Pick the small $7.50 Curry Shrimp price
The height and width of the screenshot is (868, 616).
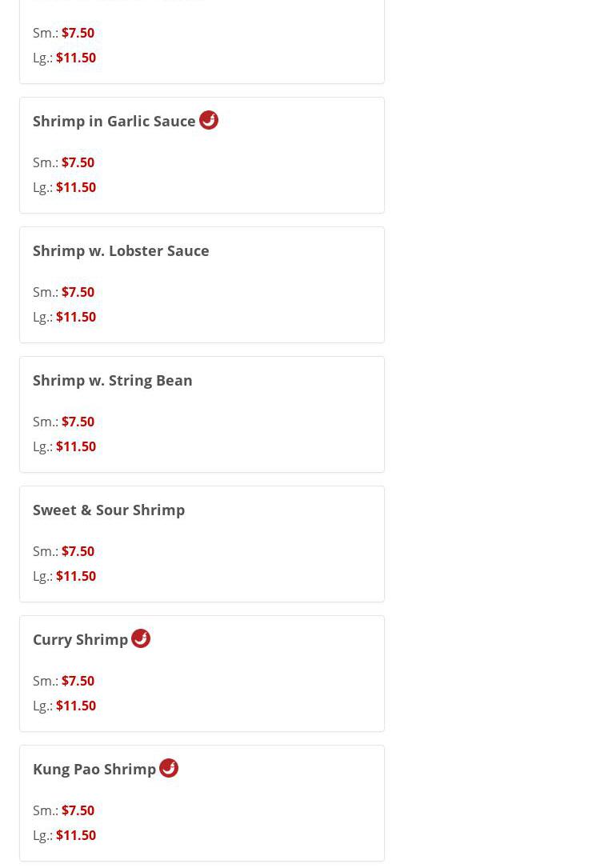[x=78, y=681]
